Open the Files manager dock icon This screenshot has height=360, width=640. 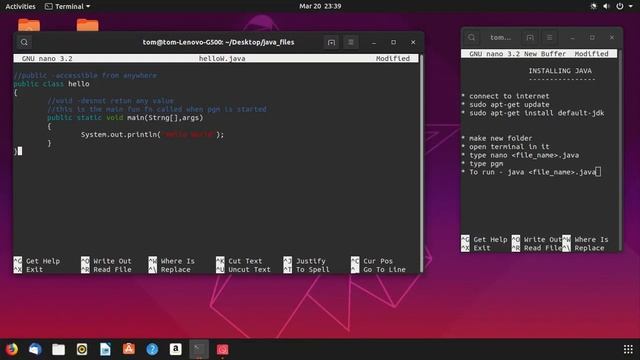point(58,349)
